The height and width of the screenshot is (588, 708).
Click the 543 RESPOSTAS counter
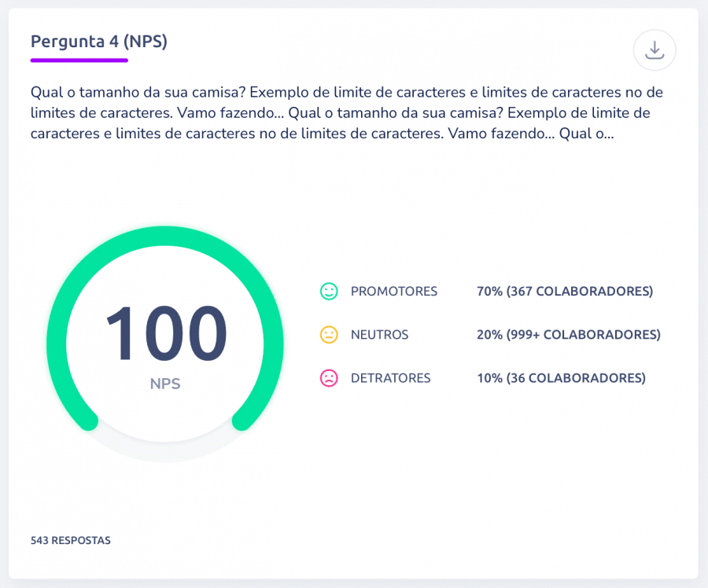71,540
